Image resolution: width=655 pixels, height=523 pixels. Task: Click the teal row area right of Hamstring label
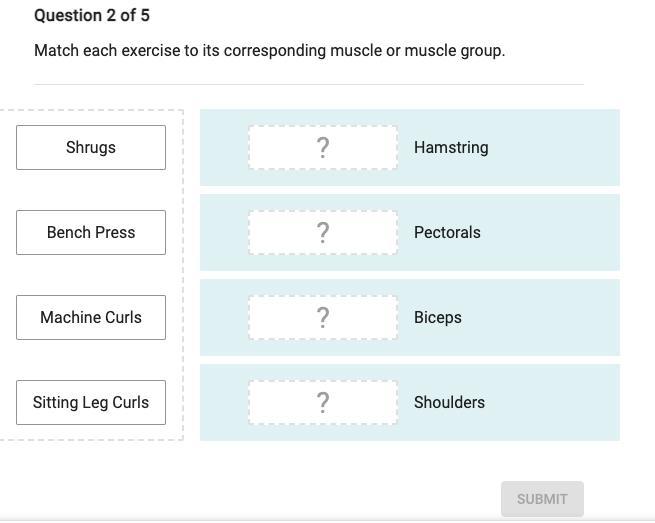coord(560,147)
